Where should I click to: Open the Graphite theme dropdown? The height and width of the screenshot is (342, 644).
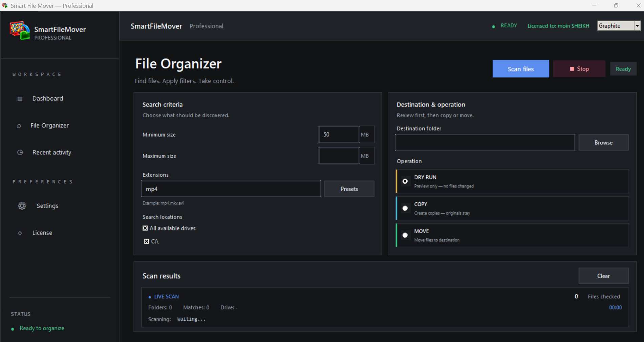619,26
